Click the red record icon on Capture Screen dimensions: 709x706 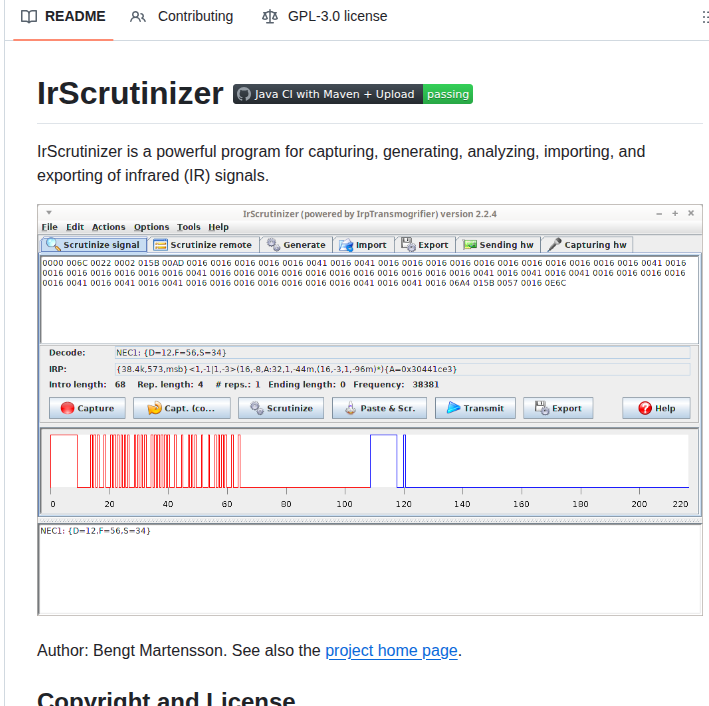click(x=67, y=408)
